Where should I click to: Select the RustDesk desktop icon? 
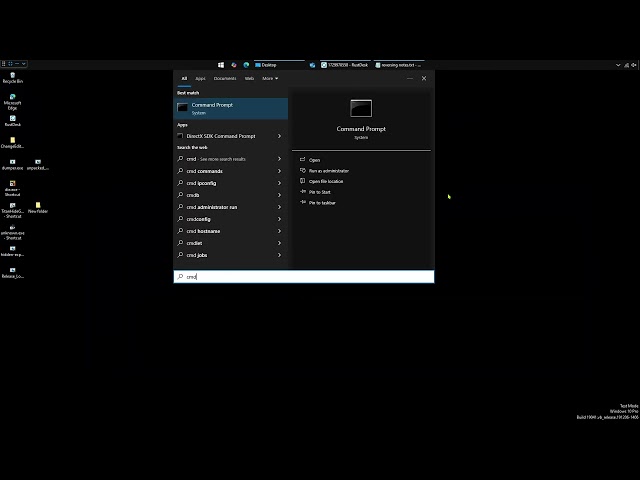tap(13, 121)
